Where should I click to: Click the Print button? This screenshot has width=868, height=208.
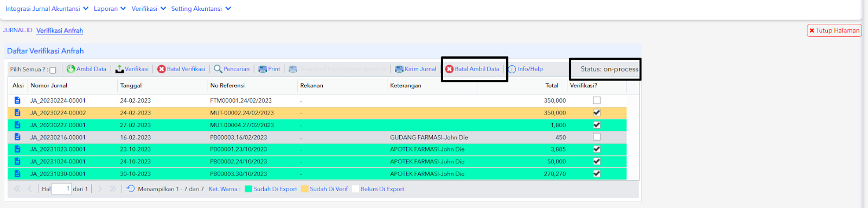[x=269, y=69]
